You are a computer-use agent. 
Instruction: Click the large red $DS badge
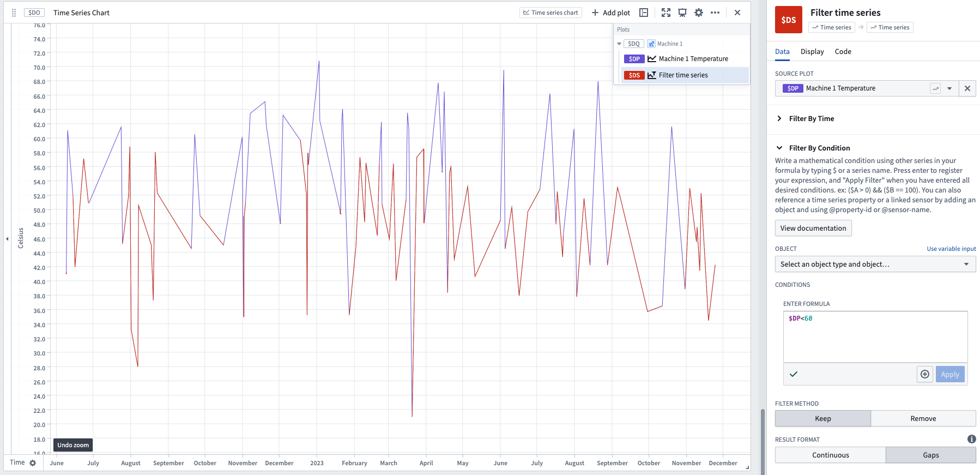(x=789, y=20)
